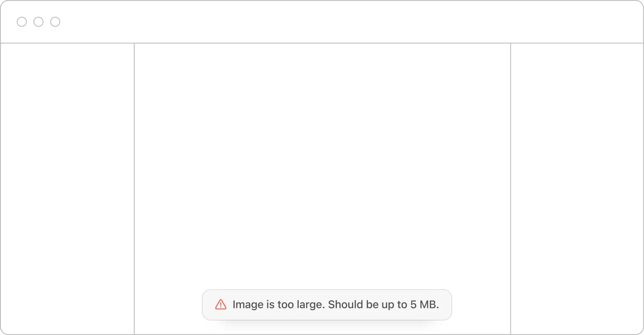Click the word "too" in the error message
This screenshot has width=644, height=335.
[286, 304]
